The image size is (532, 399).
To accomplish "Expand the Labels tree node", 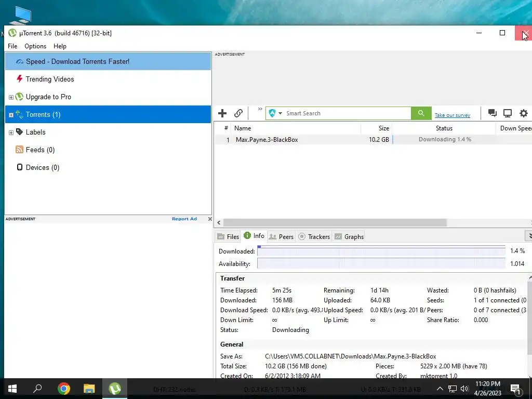I will 11,132.
